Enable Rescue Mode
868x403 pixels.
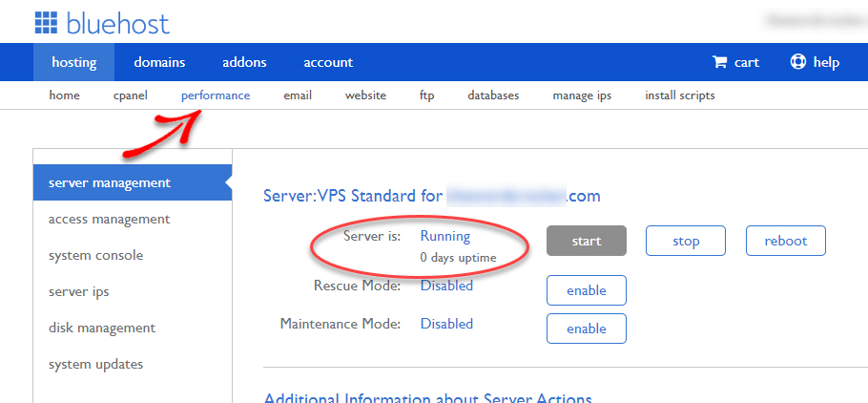[587, 290]
